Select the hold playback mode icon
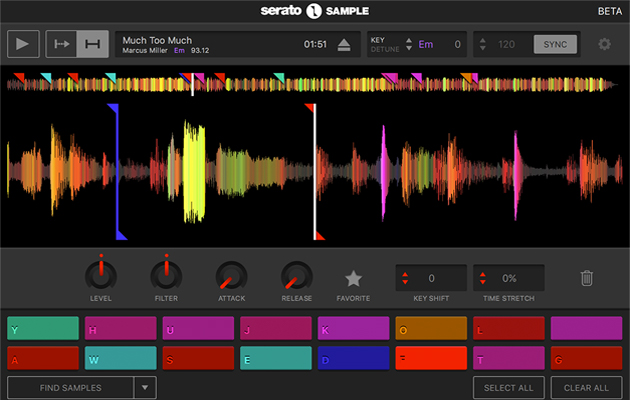 [x=92, y=45]
